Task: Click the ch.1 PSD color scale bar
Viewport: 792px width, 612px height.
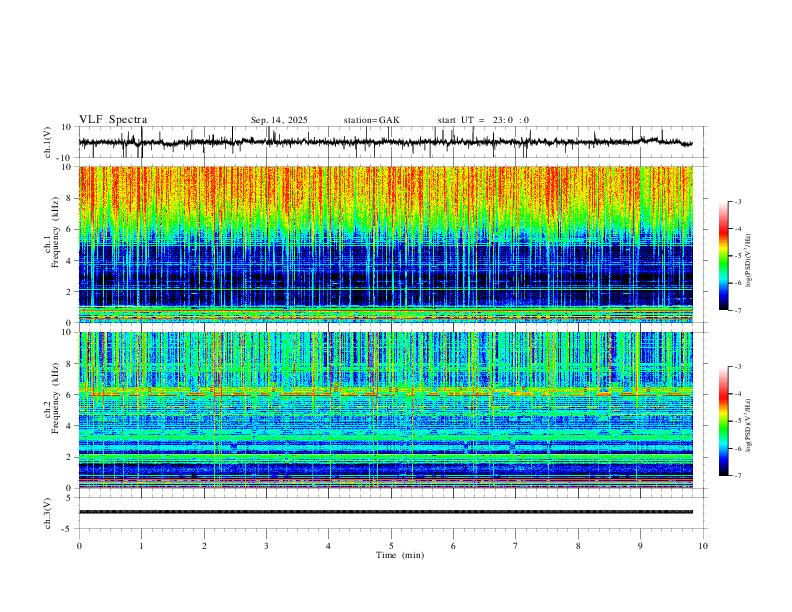Action: point(723,256)
